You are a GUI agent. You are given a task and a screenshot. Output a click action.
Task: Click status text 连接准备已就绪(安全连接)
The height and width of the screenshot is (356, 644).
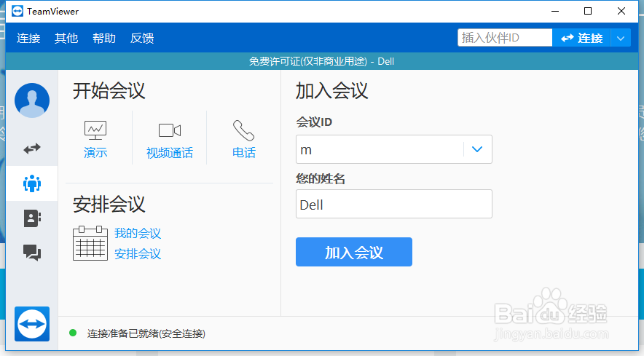[146, 333]
